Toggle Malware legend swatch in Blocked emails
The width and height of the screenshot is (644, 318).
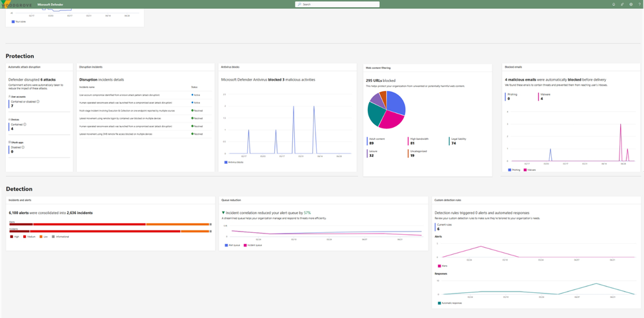525,169
